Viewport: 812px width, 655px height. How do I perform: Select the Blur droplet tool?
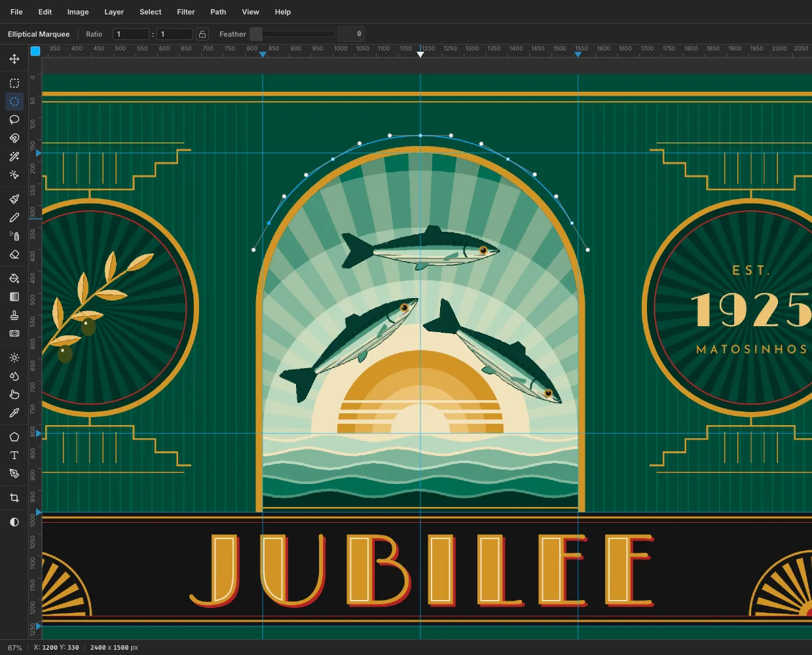(14, 376)
